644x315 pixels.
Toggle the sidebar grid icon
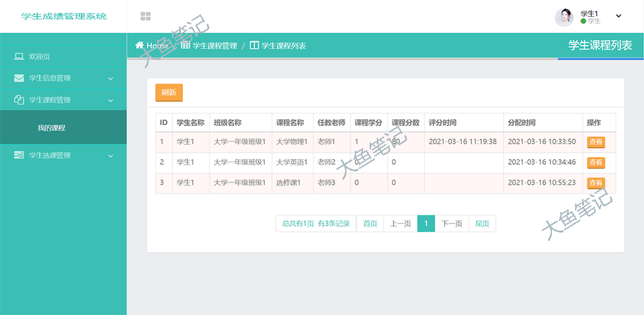click(x=146, y=17)
